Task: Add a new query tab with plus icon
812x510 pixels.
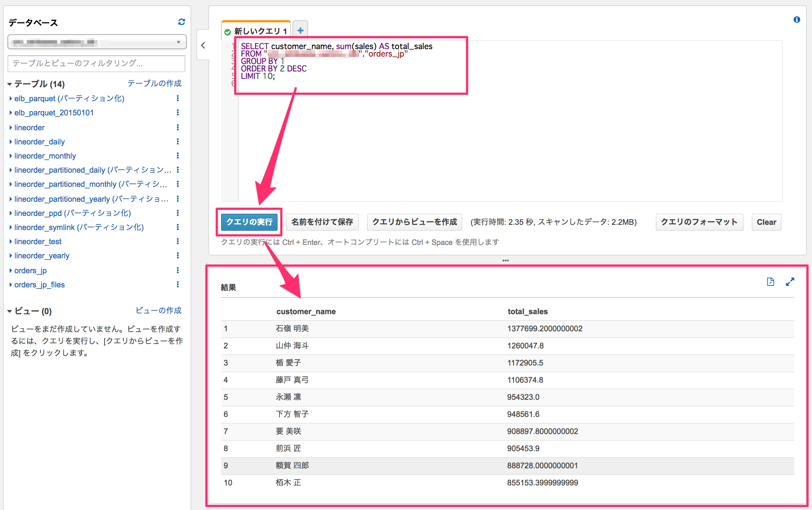Action: click(300, 31)
